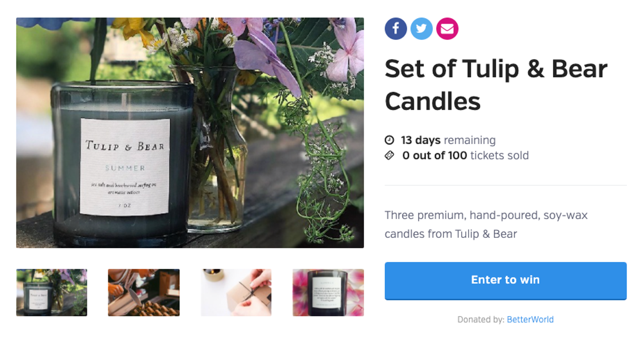Select the wax-pouring thumbnail
The height and width of the screenshot is (343, 644).
pos(144,292)
